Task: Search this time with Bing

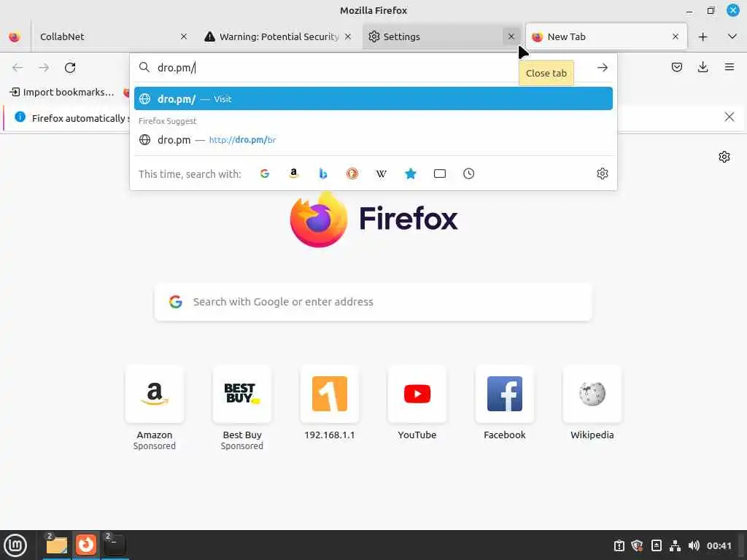Action: (x=323, y=174)
